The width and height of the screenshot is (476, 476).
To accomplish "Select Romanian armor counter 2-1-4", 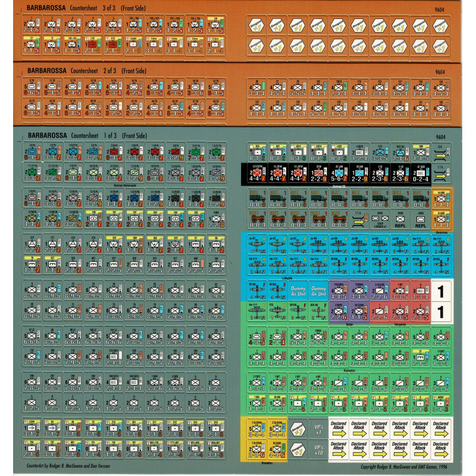I will click(x=277, y=337).
